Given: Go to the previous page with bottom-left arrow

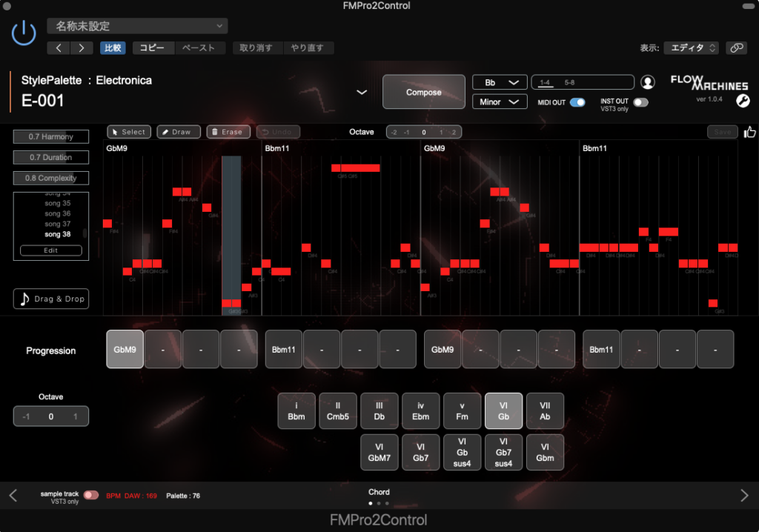Looking at the screenshot, I should 13,495.
